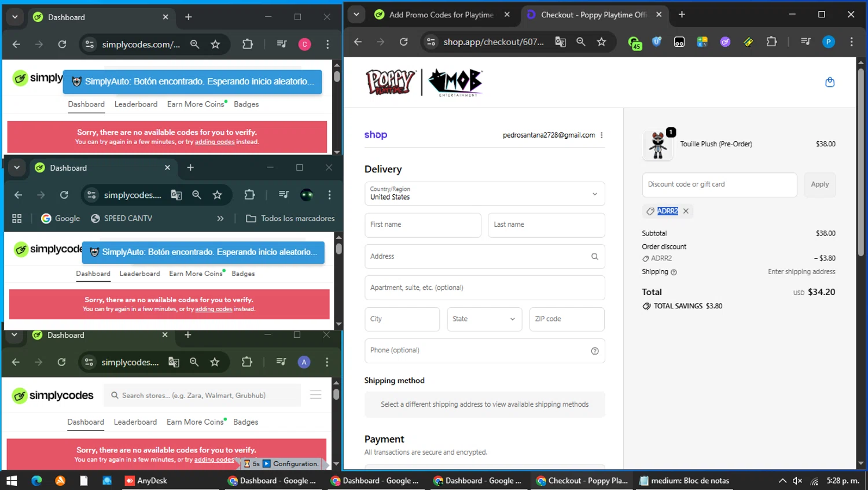The height and width of the screenshot is (490, 868).
Task: Click the Discount code or gift card field
Action: [719, 185]
